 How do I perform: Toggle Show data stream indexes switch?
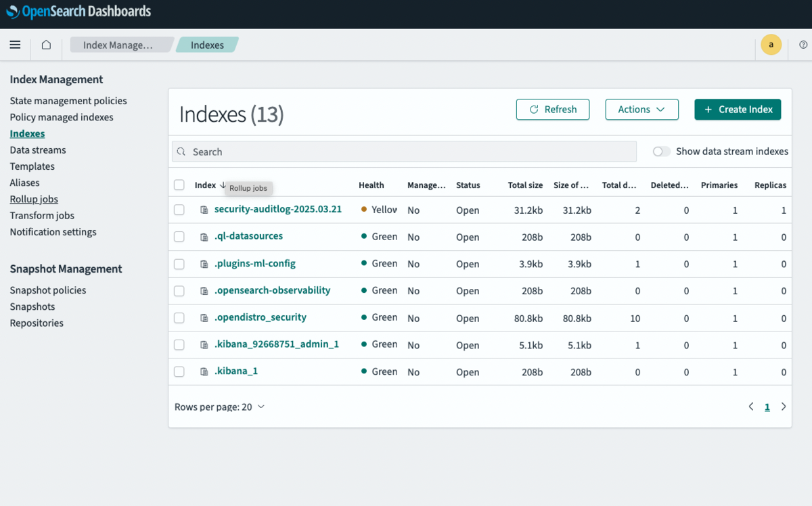662,152
